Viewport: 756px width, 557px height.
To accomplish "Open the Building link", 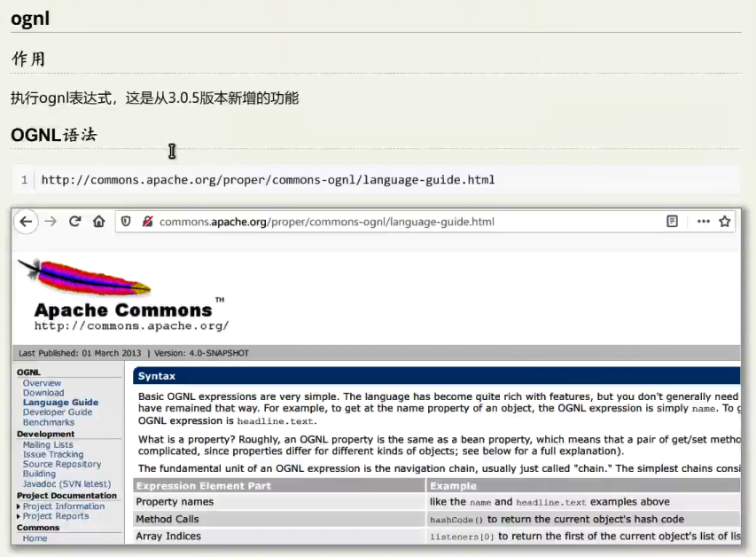I will pos(39,474).
